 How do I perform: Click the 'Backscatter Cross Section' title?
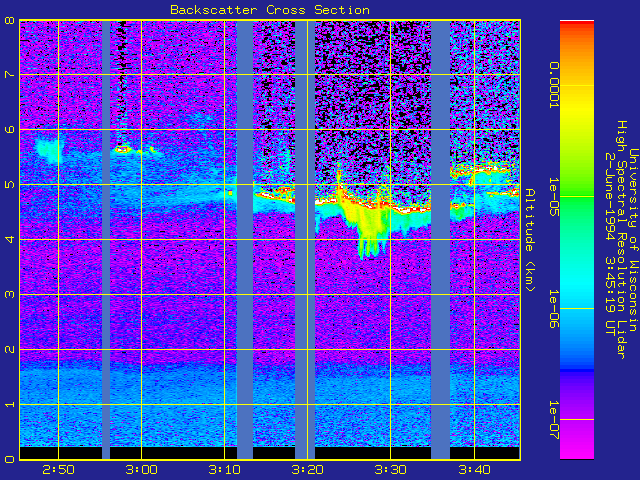point(270,10)
